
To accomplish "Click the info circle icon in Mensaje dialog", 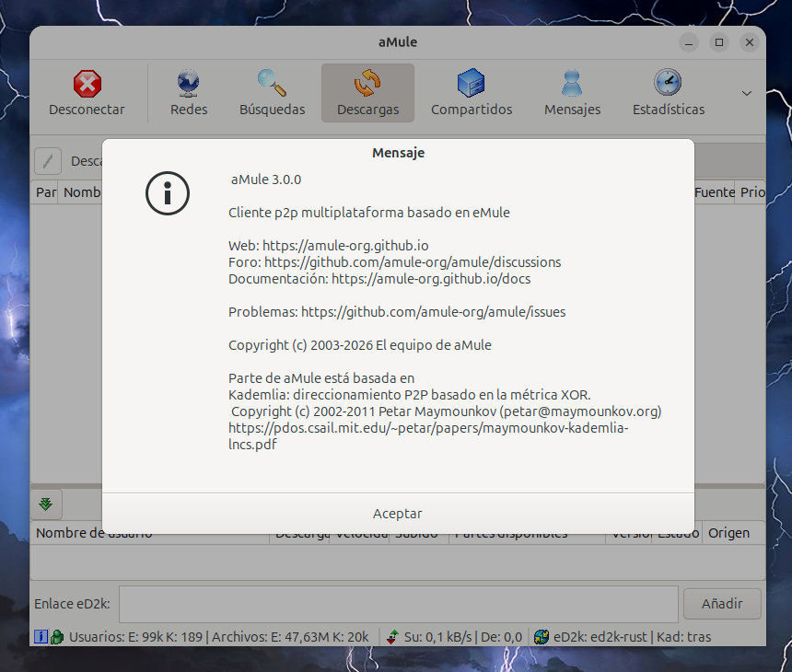I will point(168,193).
